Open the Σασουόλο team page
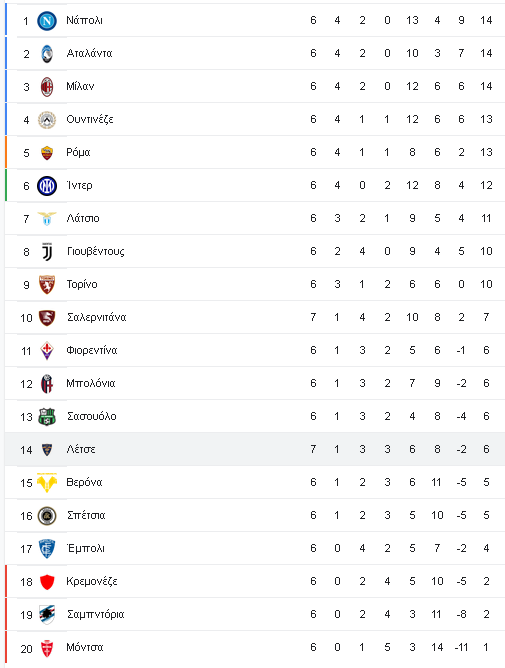The height and width of the screenshot is (668, 505). pos(91,416)
